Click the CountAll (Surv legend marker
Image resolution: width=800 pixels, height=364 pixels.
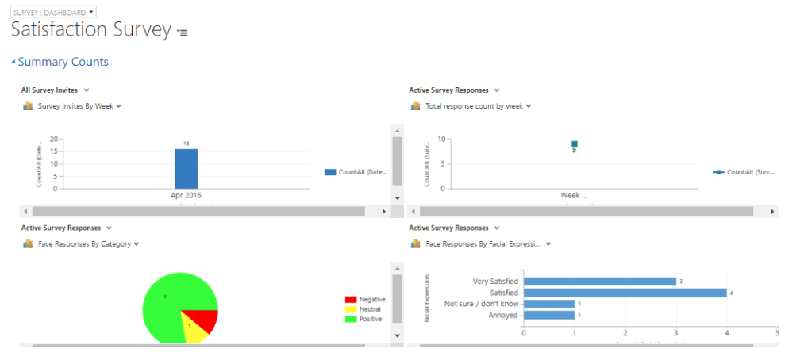coord(719,172)
